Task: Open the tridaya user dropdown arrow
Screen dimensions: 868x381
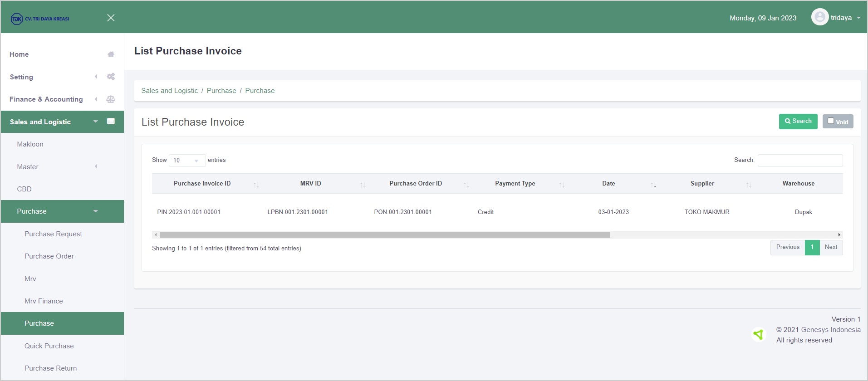Action: [x=858, y=18]
